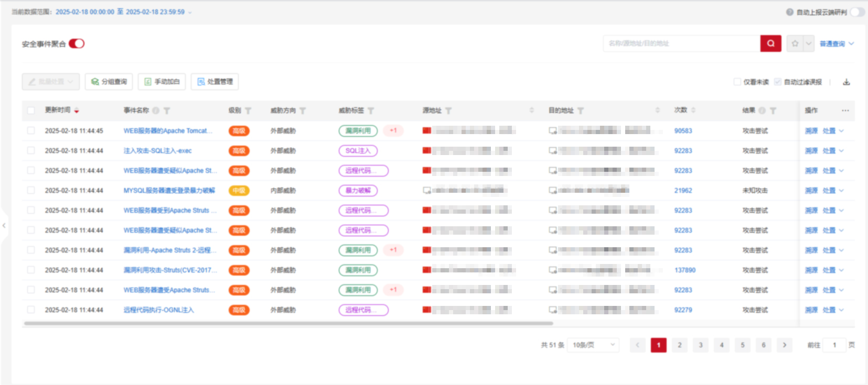Expand the date range selector at top
Image resolution: width=868 pixels, height=385 pixels.
point(190,12)
